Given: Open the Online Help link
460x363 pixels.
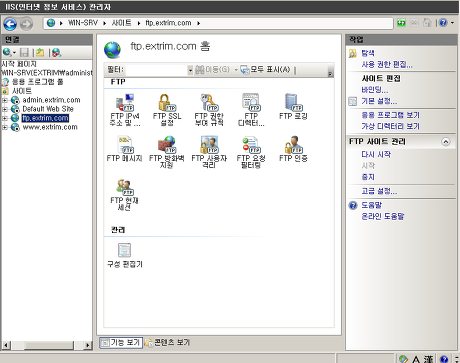Looking at the screenshot, I should tap(383, 216).
